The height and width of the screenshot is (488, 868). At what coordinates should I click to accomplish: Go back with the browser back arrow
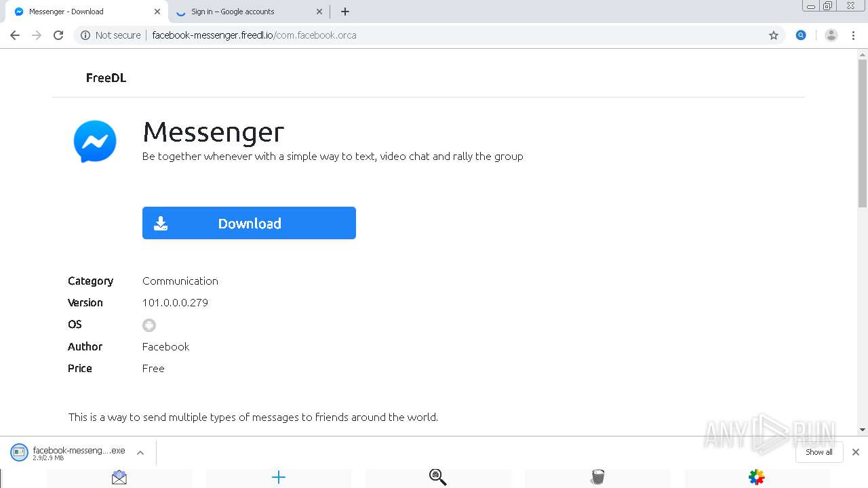tap(15, 35)
